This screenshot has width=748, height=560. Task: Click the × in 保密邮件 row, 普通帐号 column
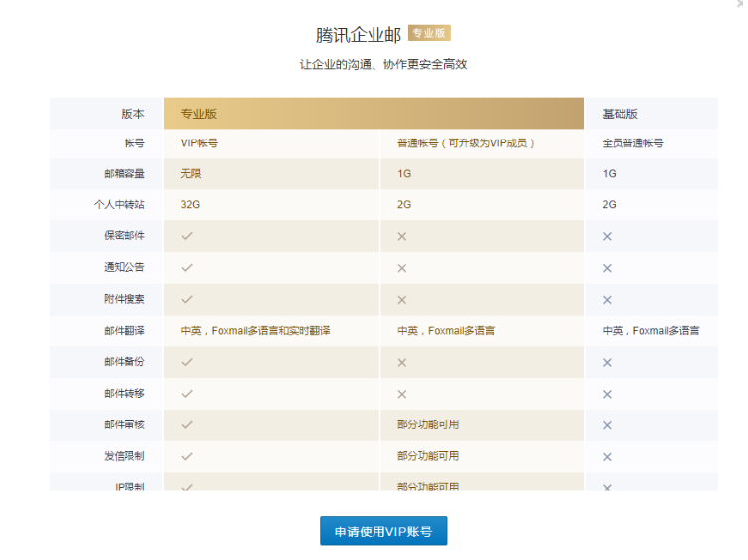402,236
